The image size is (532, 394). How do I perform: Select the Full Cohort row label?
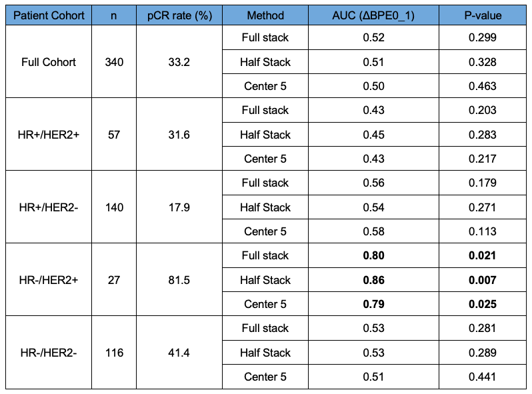click(49, 62)
